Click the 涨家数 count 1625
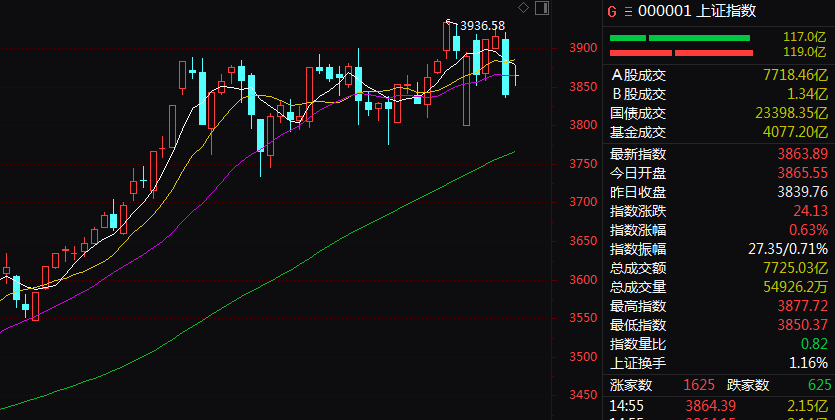 click(x=698, y=384)
